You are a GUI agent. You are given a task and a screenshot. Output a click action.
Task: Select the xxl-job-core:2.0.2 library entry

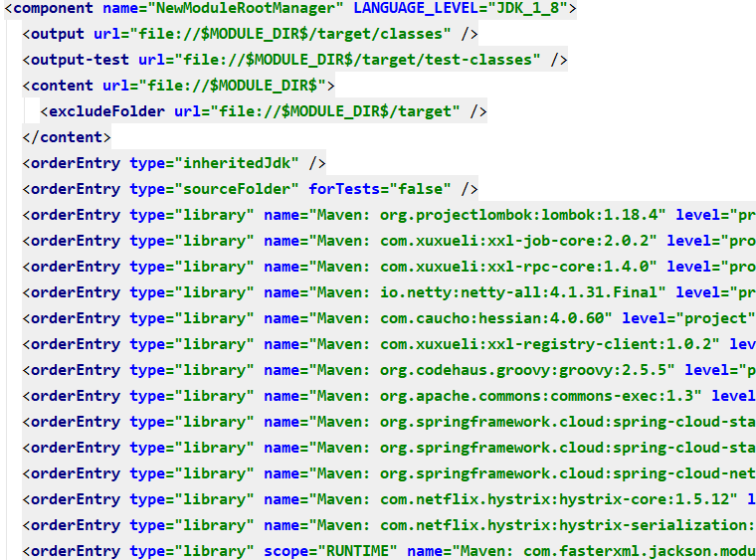[x=389, y=241]
